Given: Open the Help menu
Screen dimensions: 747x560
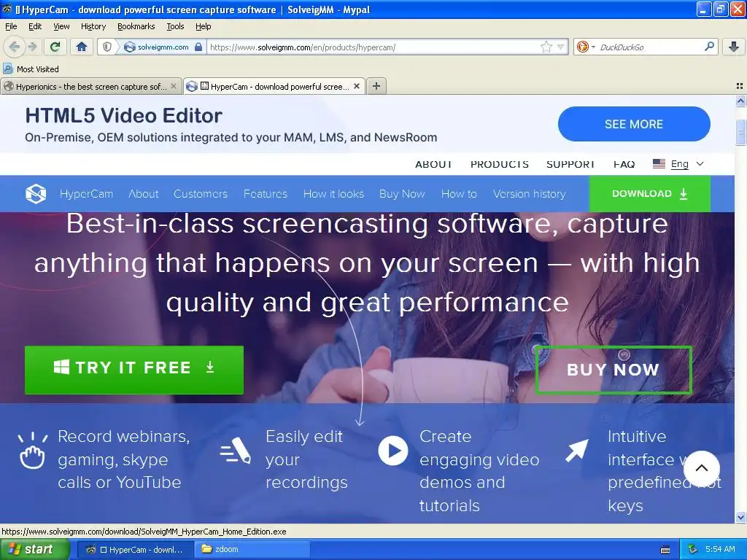Looking at the screenshot, I should [203, 26].
